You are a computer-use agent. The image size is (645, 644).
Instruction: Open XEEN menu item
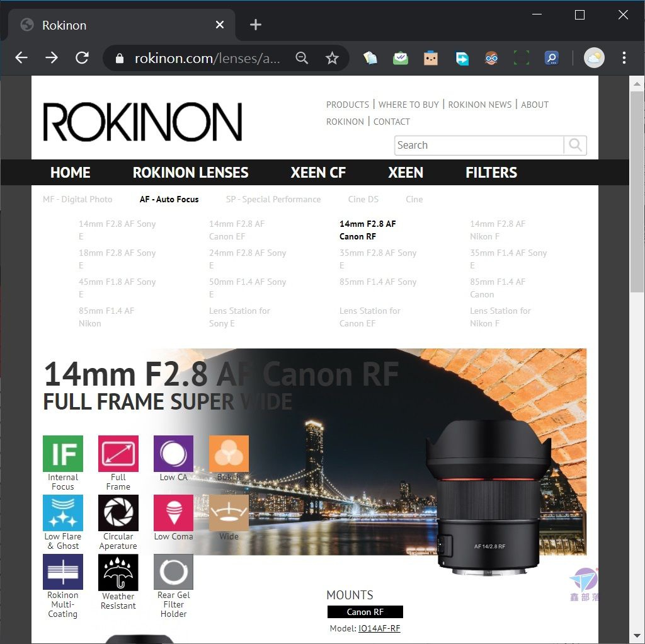pos(406,173)
